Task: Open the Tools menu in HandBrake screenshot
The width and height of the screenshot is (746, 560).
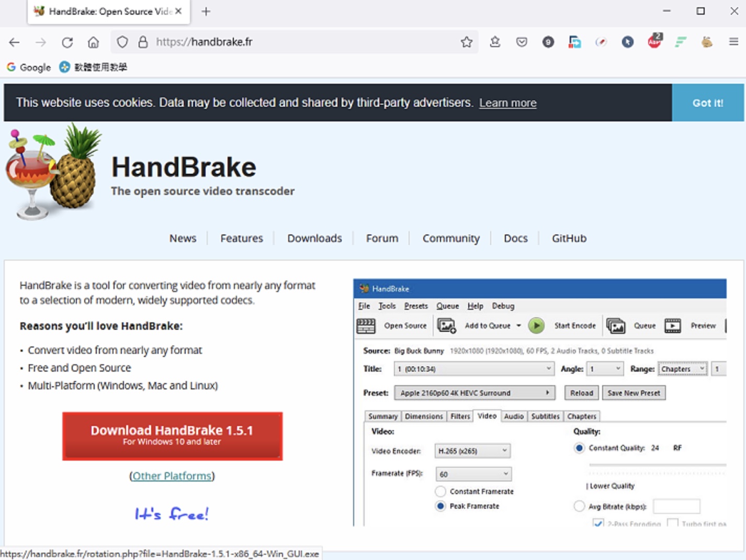Action: [387, 306]
